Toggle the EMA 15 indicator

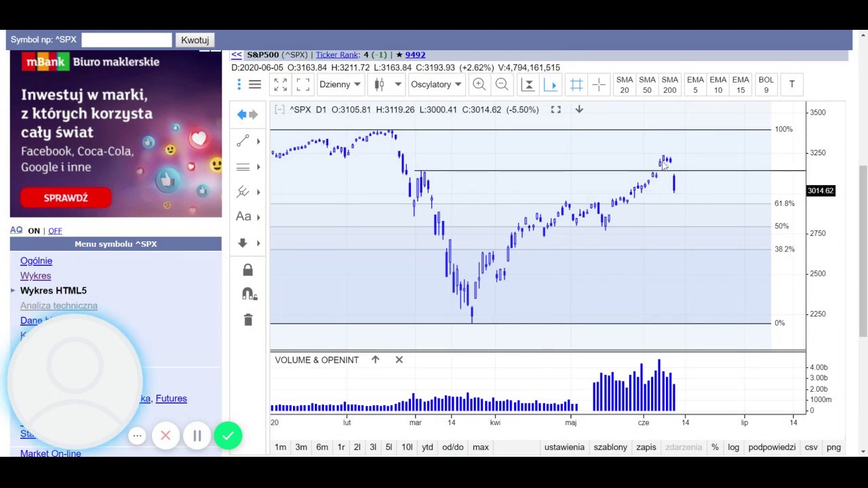[741, 85]
